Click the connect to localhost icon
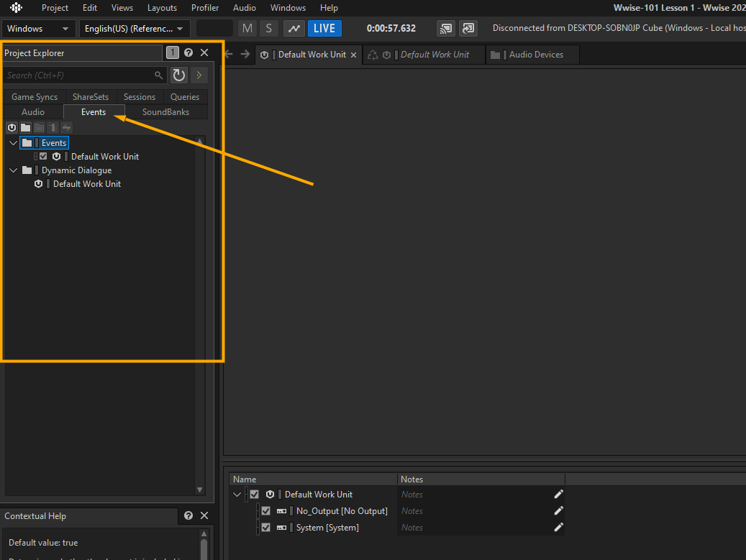Image resolution: width=746 pixels, height=560 pixels. (x=468, y=29)
